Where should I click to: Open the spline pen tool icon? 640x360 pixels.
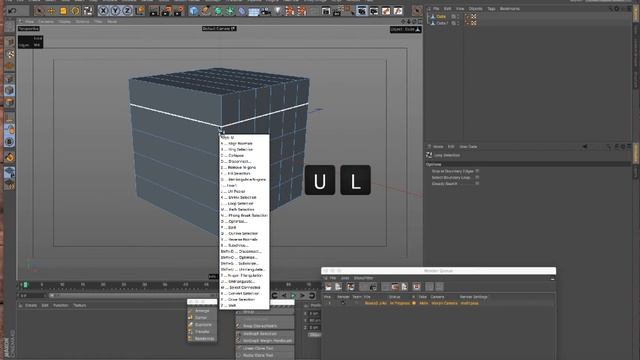pyautogui.click(x=205, y=11)
